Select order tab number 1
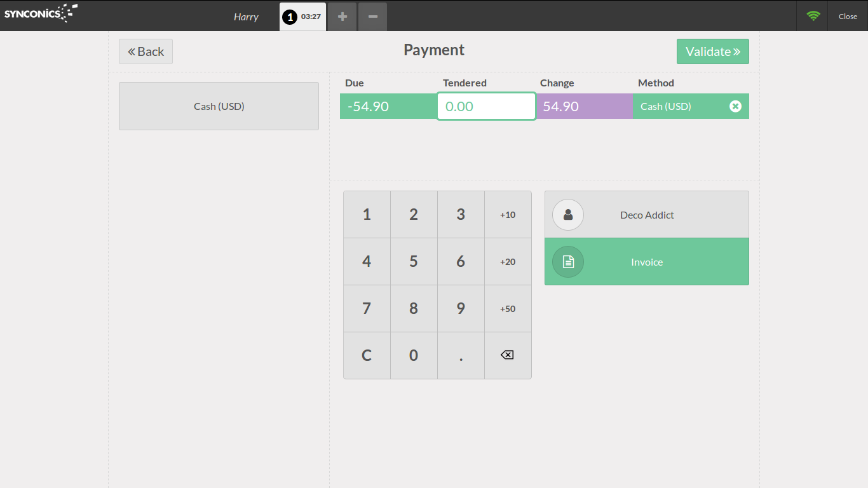Viewport: 868px width, 488px height. pos(302,17)
